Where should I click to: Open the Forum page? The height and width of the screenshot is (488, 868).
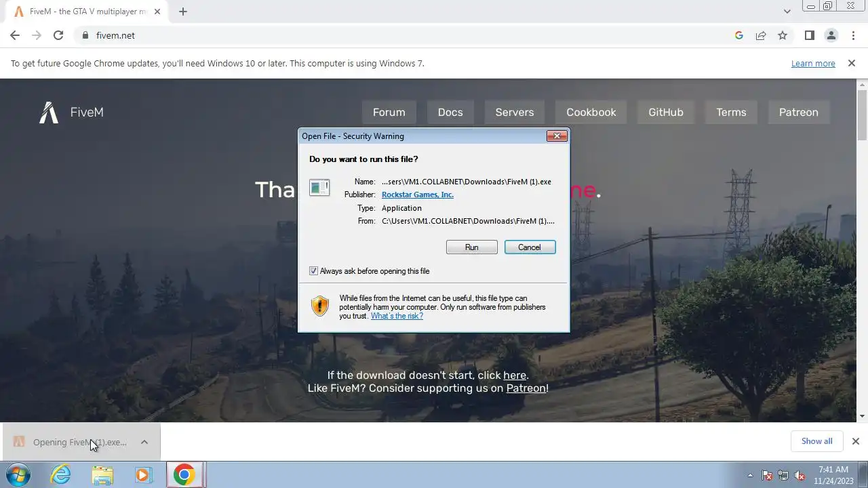click(389, 113)
